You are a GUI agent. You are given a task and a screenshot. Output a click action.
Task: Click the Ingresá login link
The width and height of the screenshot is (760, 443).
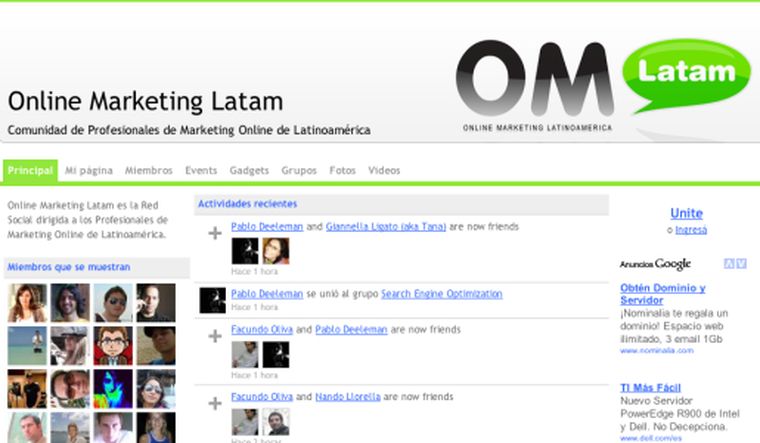pos(691,230)
